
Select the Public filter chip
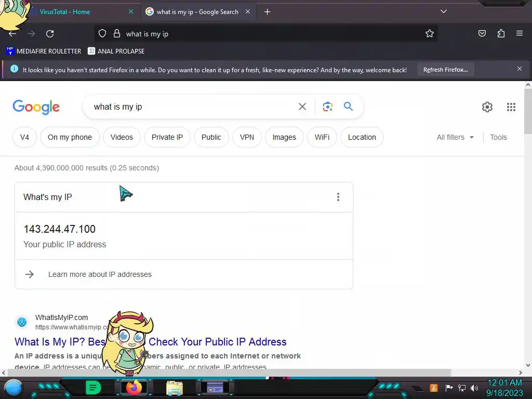pos(211,137)
